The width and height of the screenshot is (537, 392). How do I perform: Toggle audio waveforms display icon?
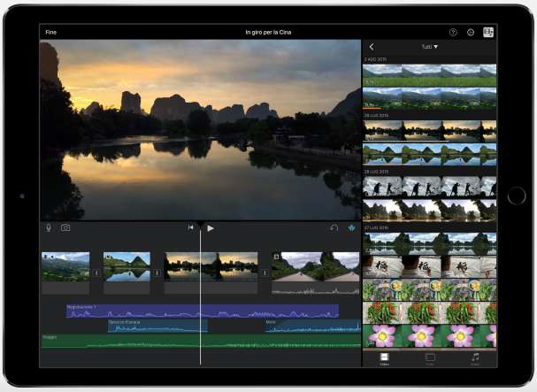pos(352,227)
